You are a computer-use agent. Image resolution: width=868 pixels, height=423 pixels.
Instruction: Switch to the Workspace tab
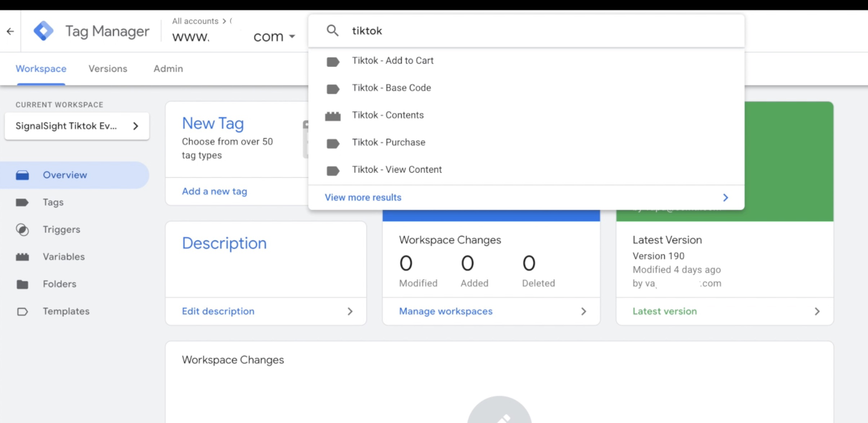pyautogui.click(x=41, y=68)
